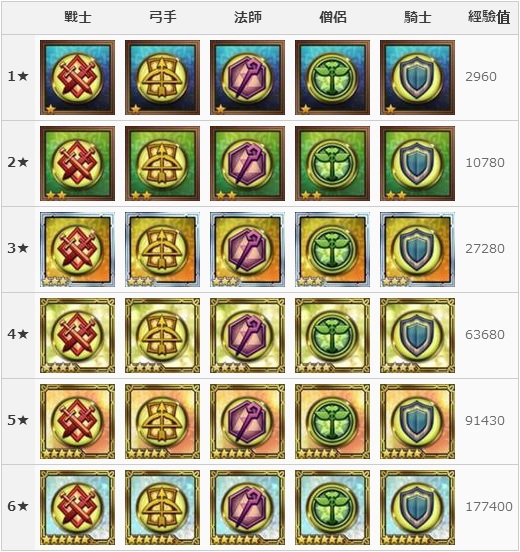Click the experience value 177400
Screen dimensions: 520x552
coord(489,507)
